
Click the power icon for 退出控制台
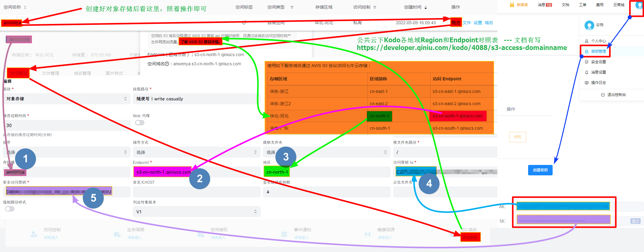tap(603, 95)
